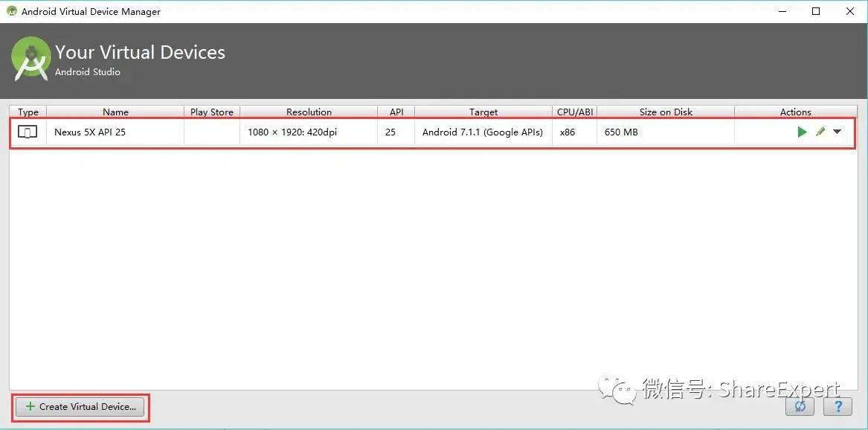Select the 'Nexus 5X API 25' name cell
868x430 pixels.
coord(115,132)
